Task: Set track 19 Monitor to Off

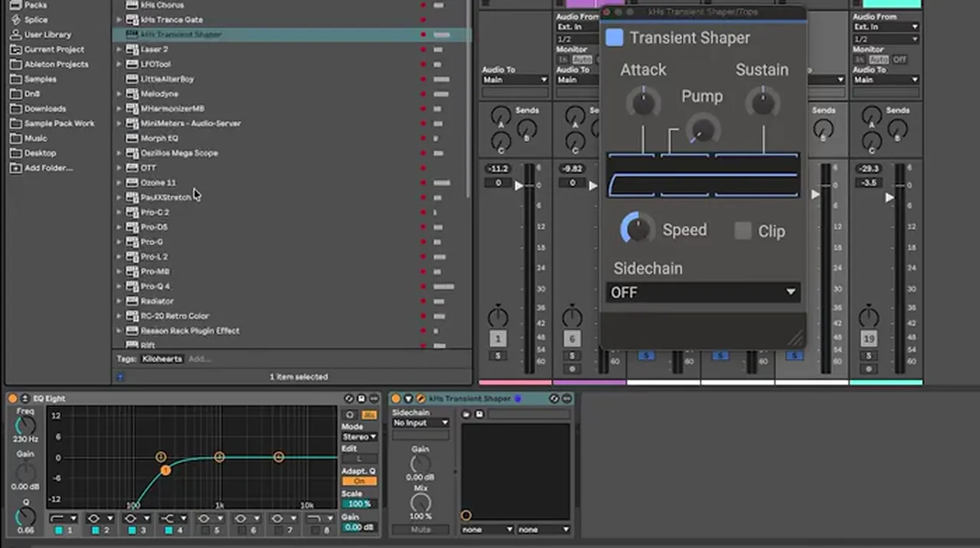Action: tap(899, 60)
